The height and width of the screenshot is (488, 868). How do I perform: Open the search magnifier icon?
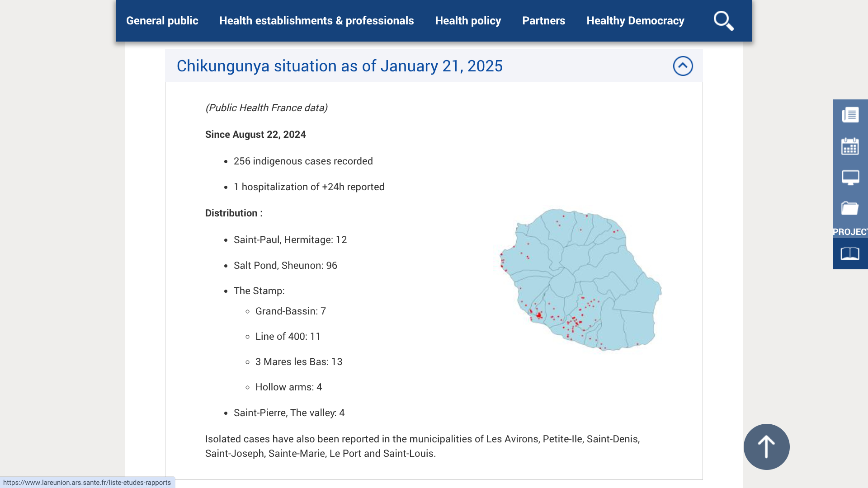tap(723, 21)
